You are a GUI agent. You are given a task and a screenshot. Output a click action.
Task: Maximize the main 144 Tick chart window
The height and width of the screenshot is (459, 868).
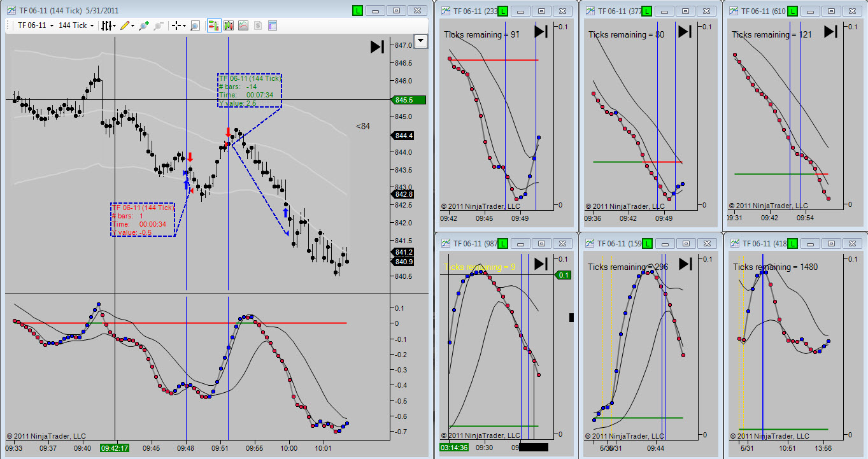(x=396, y=10)
